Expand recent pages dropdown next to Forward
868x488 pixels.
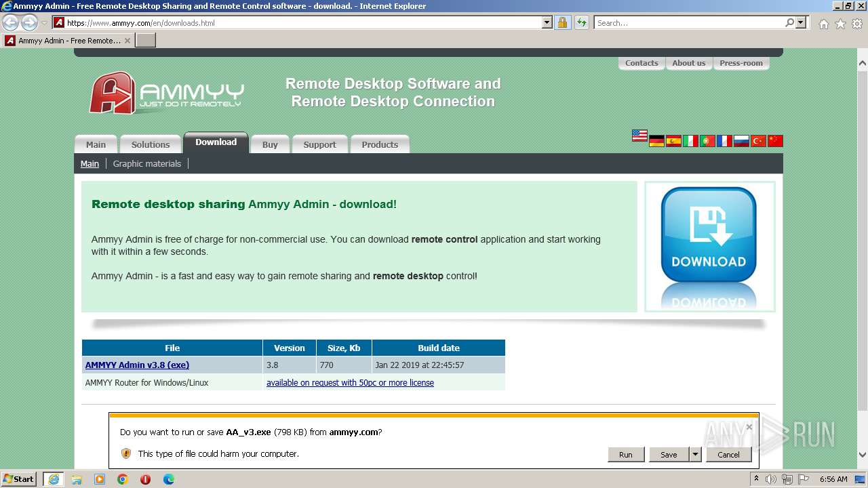click(x=44, y=23)
